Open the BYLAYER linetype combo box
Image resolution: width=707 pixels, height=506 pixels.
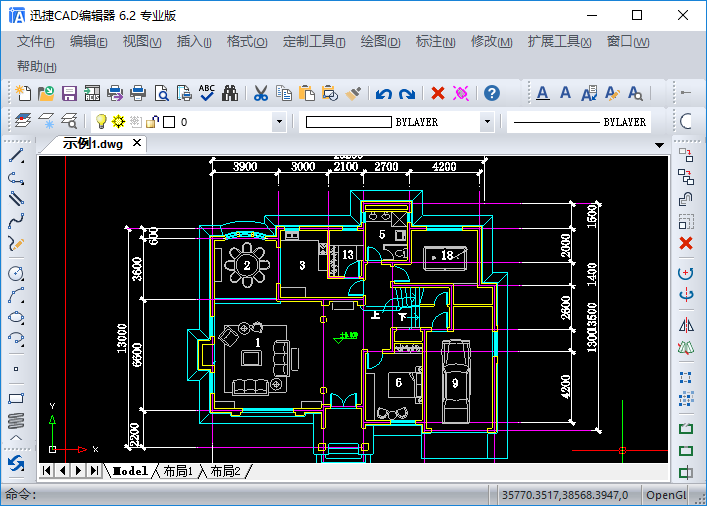tap(579, 122)
